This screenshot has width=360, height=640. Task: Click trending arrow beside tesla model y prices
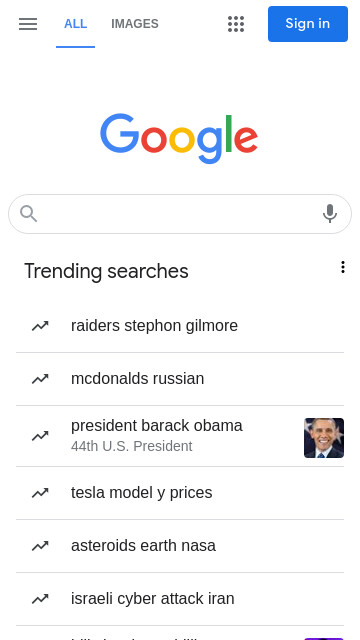[x=40, y=493]
